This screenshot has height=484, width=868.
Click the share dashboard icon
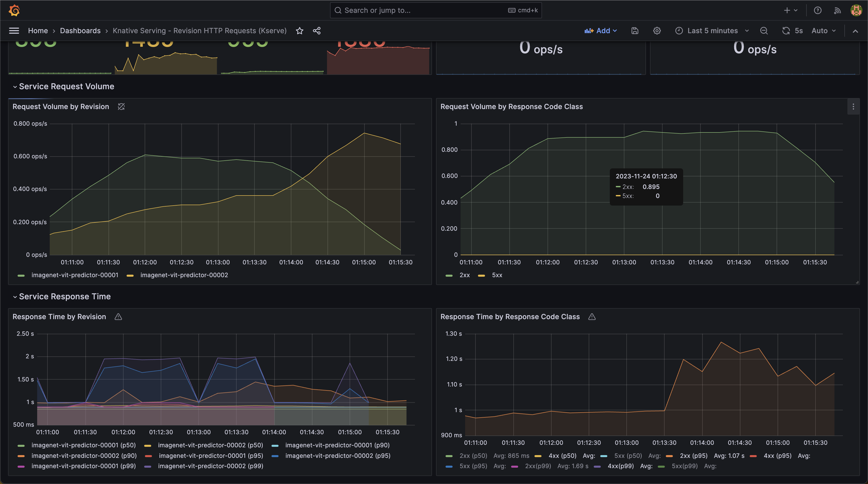point(316,31)
